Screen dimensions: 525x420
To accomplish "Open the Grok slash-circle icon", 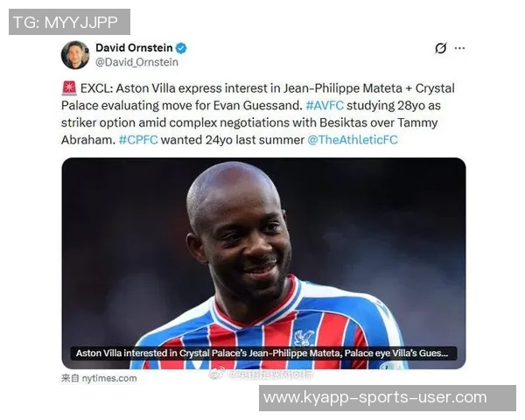I will [x=441, y=48].
